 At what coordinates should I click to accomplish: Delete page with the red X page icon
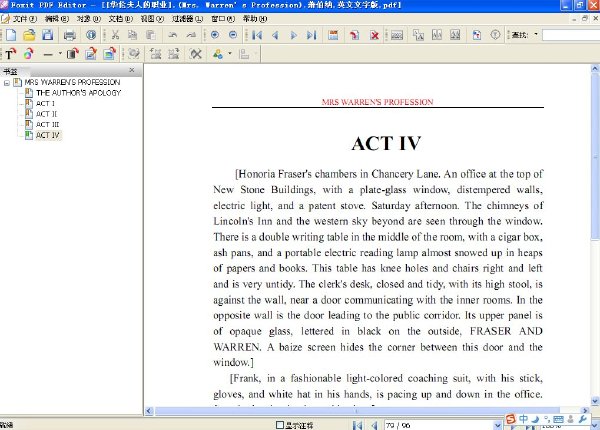(374, 35)
